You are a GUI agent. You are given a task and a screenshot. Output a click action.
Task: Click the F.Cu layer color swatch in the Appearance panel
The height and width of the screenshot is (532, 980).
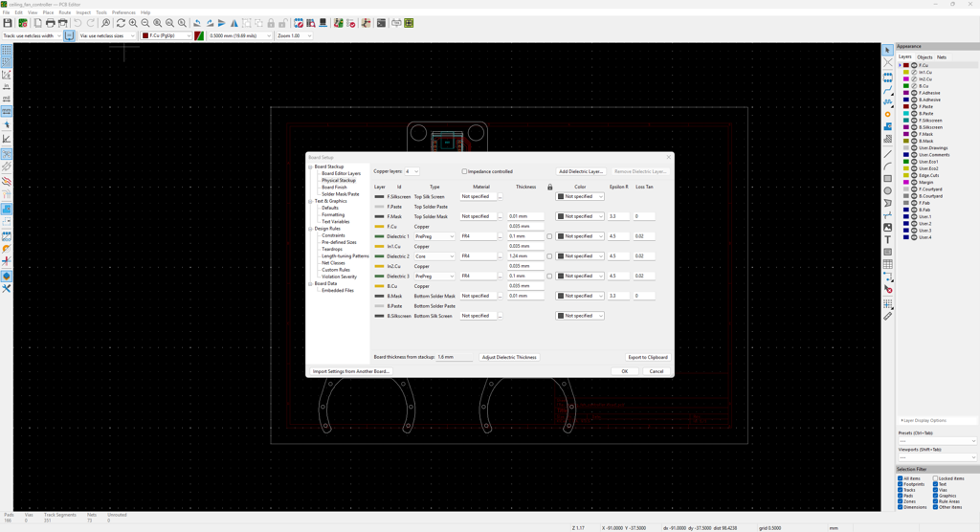click(906, 65)
